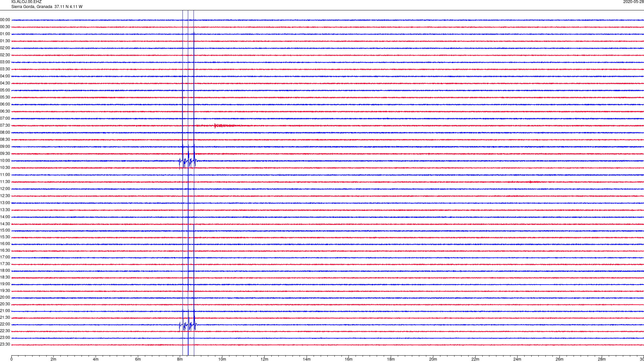
Task: Select the 07:30 trace label
Action: pyautogui.click(x=5, y=126)
